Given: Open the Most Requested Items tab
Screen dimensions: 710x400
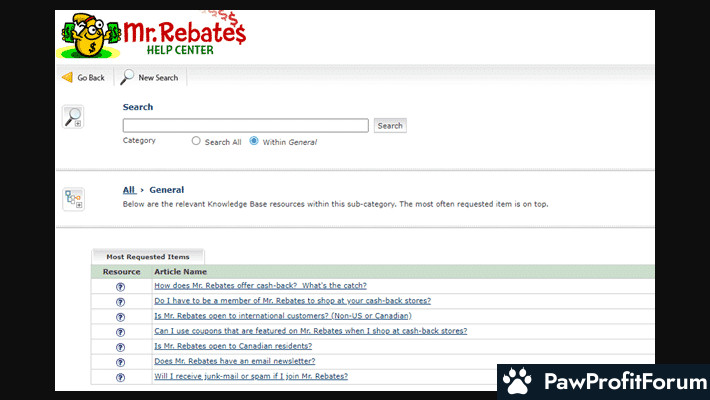Looking at the screenshot, I should pos(148,256).
